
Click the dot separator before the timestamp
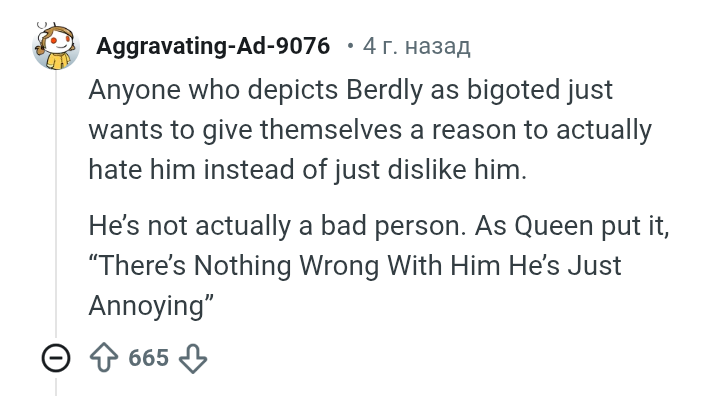tap(350, 46)
